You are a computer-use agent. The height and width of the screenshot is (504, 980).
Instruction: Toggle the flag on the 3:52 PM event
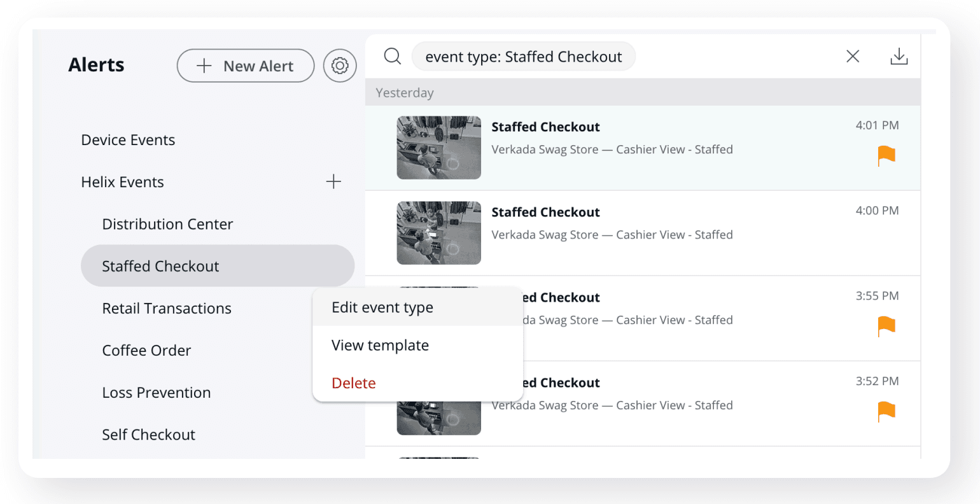coord(886,412)
